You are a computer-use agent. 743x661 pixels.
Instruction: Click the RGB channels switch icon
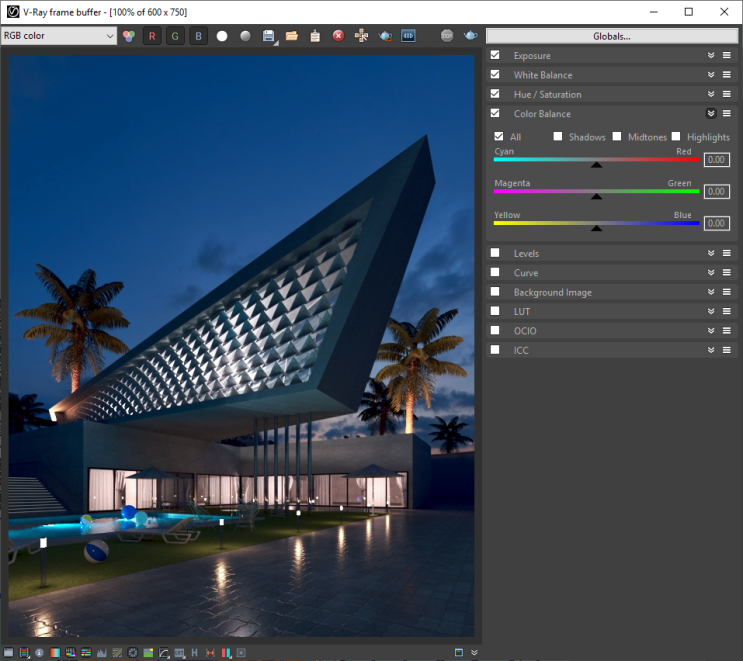point(129,36)
